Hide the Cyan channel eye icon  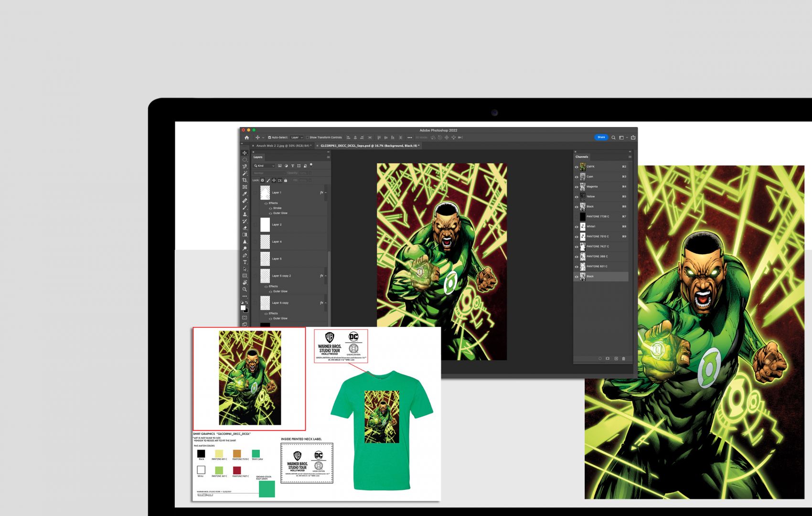577,177
